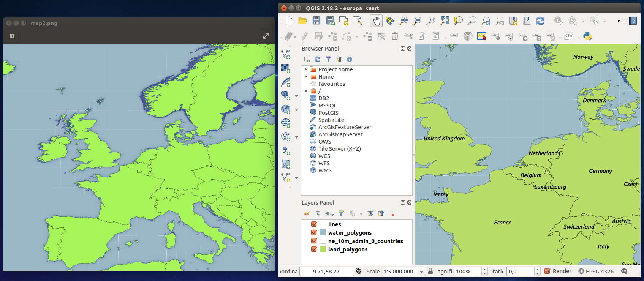Screen dimensions: 644x281
Task: Create a new QGIS project
Action: point(289,21)
